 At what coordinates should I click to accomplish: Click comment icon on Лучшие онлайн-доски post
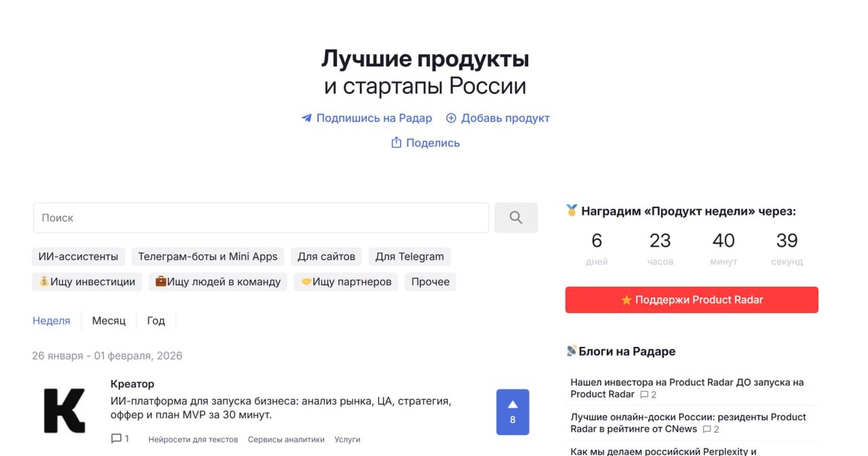(707, 429)
